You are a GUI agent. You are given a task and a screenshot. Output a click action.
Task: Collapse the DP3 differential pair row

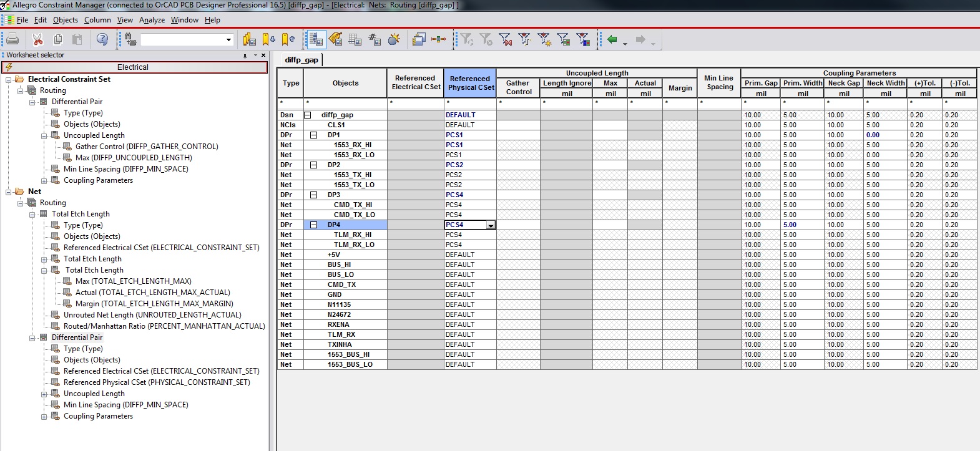tap(314, 195)
